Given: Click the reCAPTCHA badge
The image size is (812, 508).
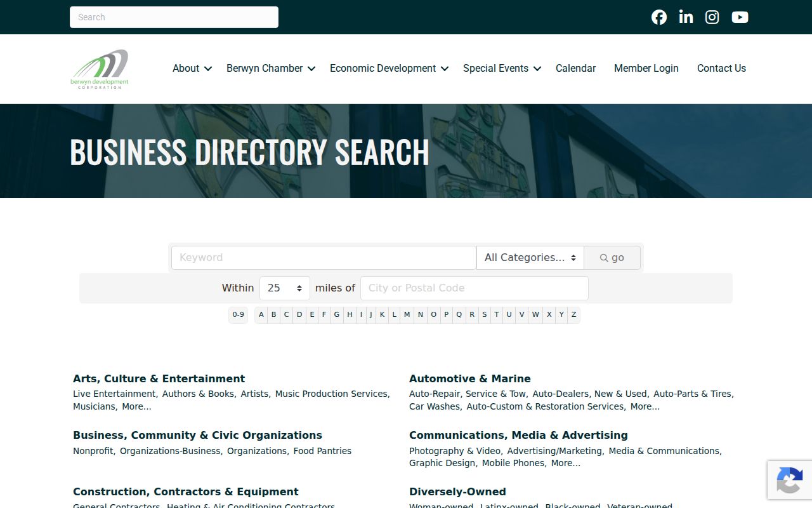Looking at the screenshot, I should [x=789, y=480].
